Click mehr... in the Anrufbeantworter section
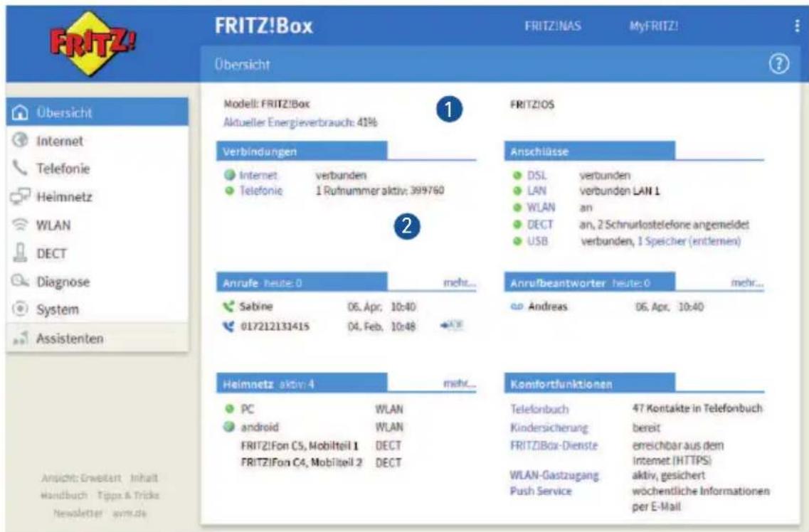This screenshot has width=809, height=532. (747, 282)
